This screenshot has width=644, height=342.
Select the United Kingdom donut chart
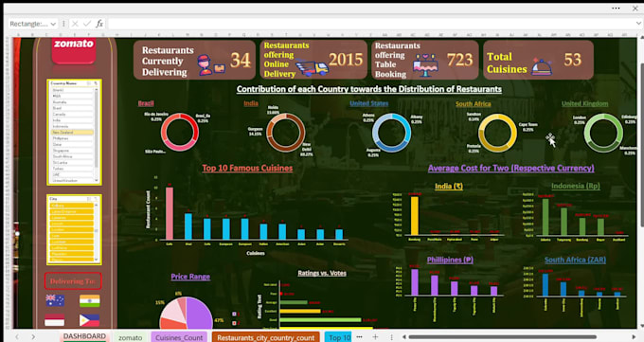click(x=603, y=133)
